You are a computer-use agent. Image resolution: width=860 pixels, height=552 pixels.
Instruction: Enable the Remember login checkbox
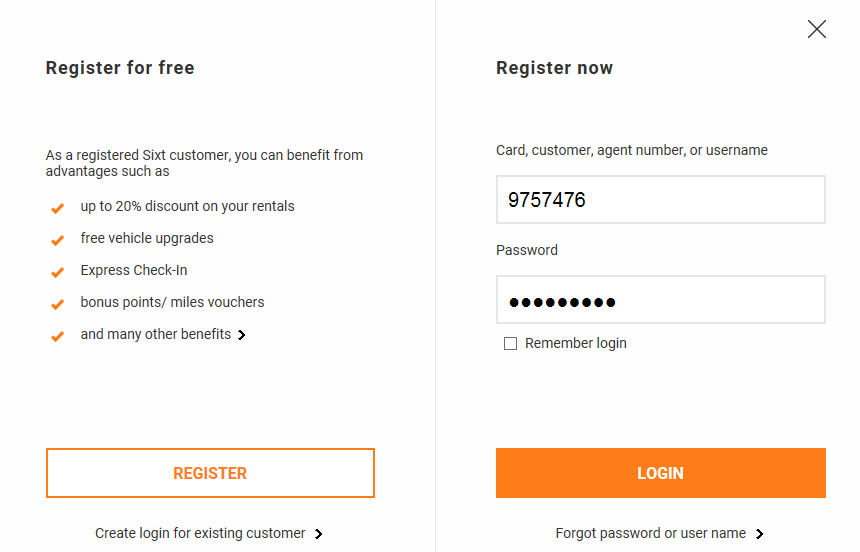511,344
